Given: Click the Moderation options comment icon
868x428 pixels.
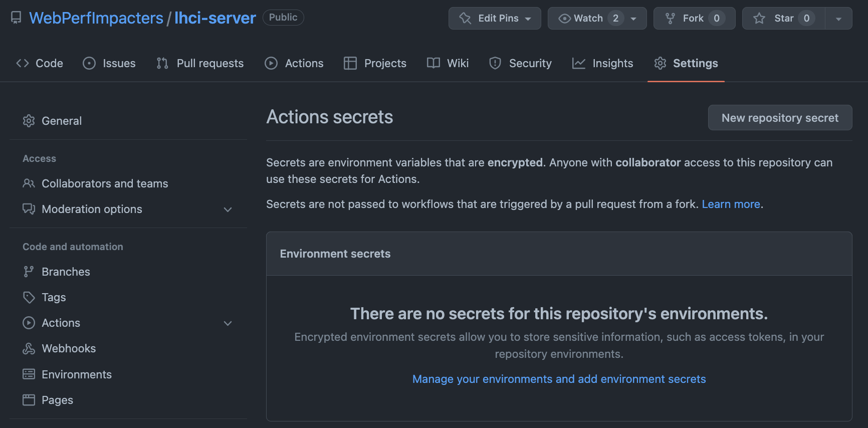Looking at the screenshot, I should [29, 209].
